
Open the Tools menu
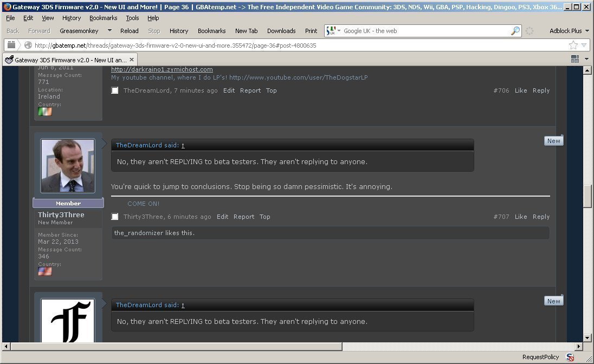pyautogui.click(x=132, y=18)
